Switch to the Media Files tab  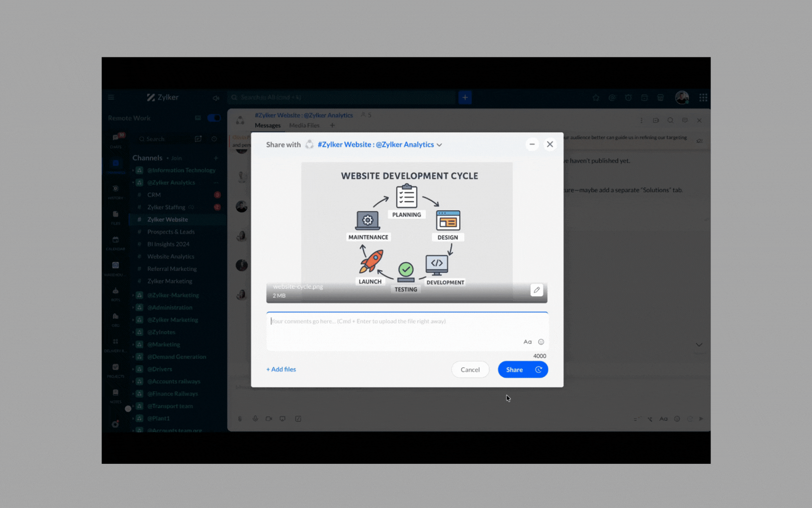pyautogui.click(x=304, y=126)
